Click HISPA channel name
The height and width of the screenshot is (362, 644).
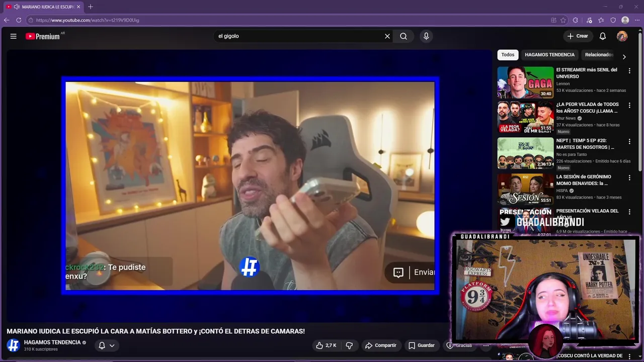562,191
